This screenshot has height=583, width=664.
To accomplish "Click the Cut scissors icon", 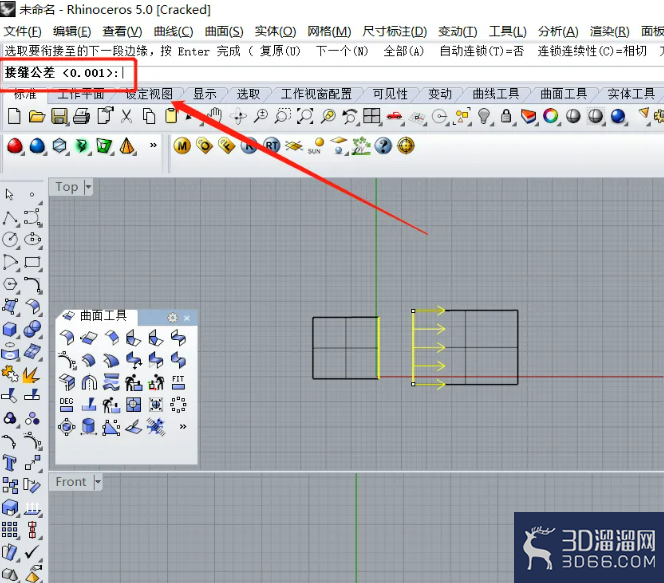I will point(126,116).
